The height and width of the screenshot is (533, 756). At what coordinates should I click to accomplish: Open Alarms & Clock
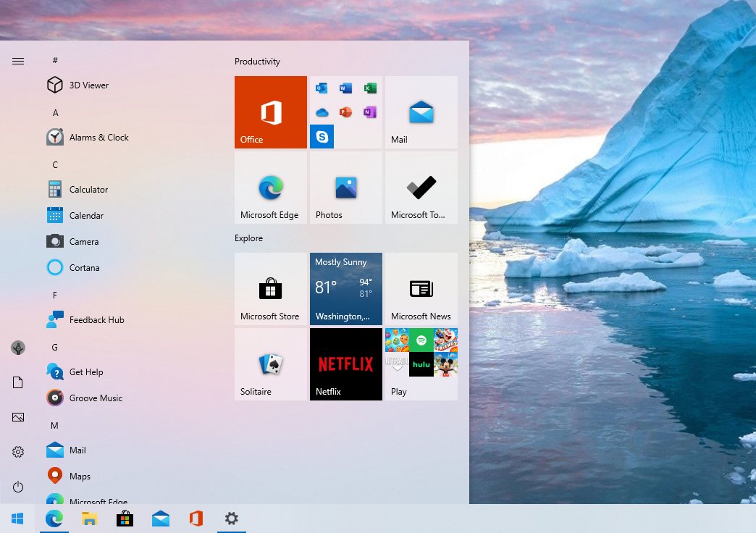click(x=98, y=137)
